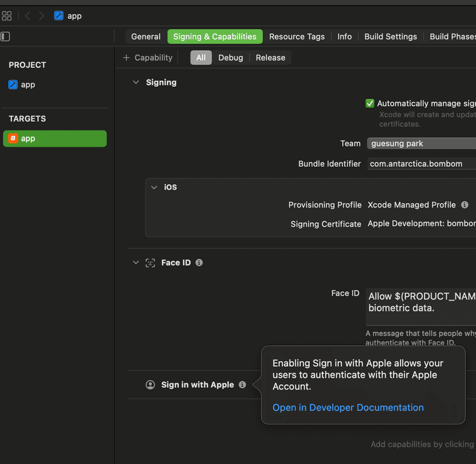This screenshot has height=464, width=476.
Task: Click the TARGETS sidebar header
Action: click(27, 119)
